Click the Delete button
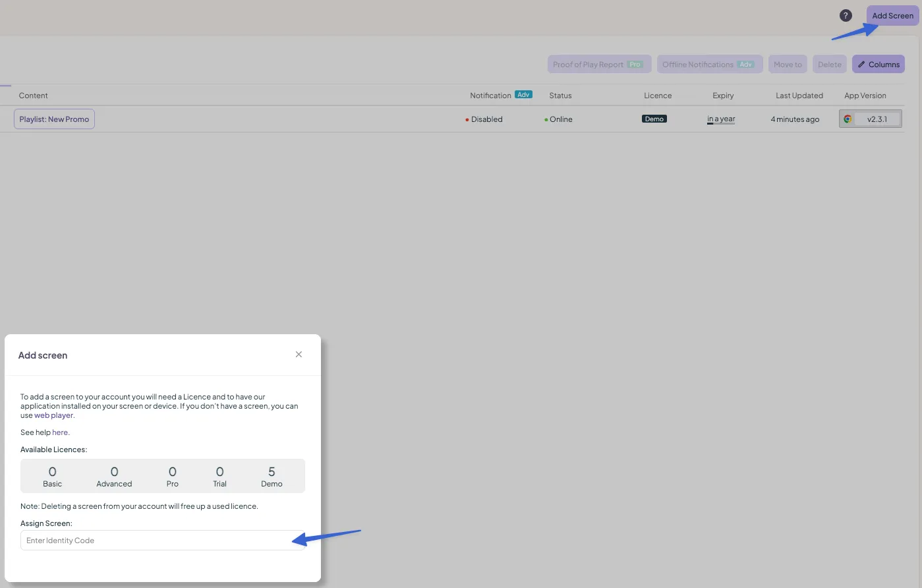Image resolution: width=922 pixels, height=588 pixels. tap(830, 65)
